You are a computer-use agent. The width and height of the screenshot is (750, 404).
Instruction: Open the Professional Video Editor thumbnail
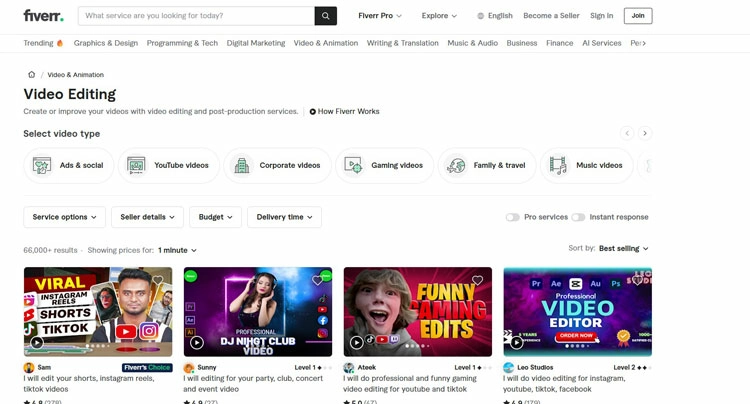click(577, 312)
